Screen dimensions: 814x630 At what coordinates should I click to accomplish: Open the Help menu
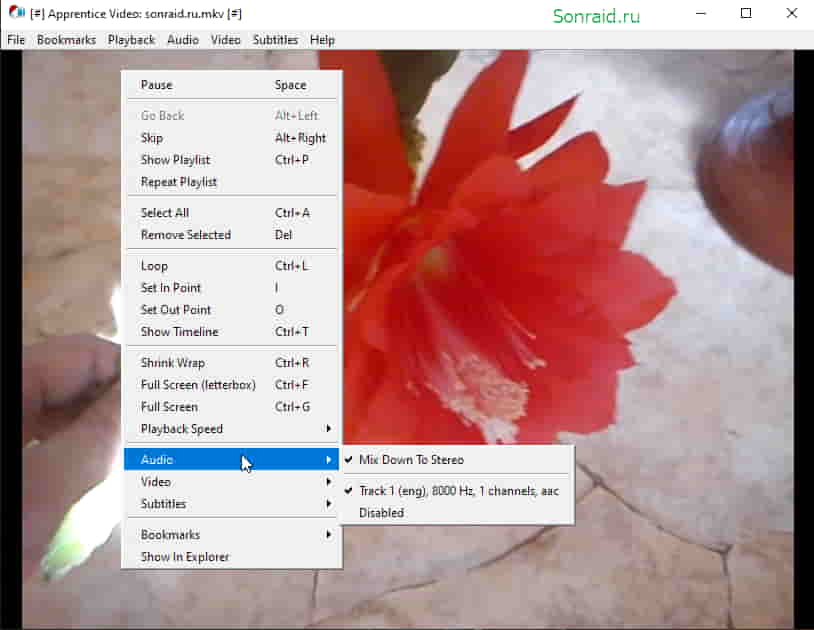[x=322, y=40]
